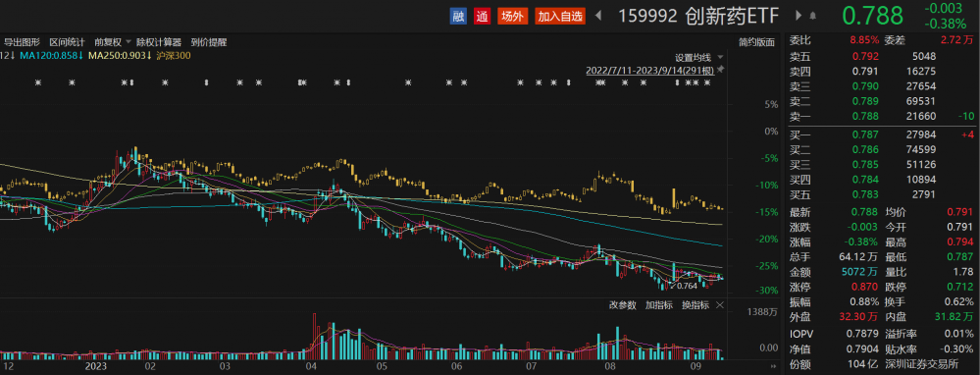Click the 场外 off-exchange button
980x375 pixels.
pyautogui.click(x=512, y=17)
